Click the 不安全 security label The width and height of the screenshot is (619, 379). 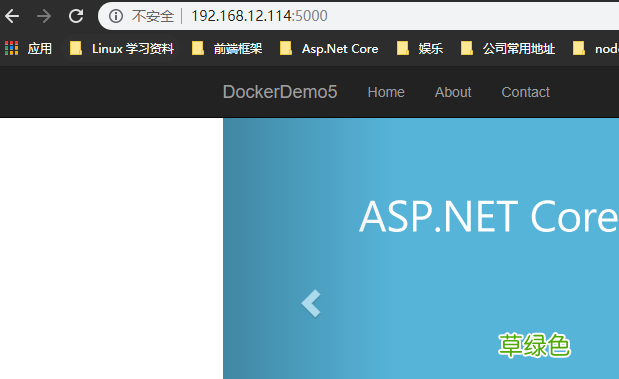[x=153, y=16]
